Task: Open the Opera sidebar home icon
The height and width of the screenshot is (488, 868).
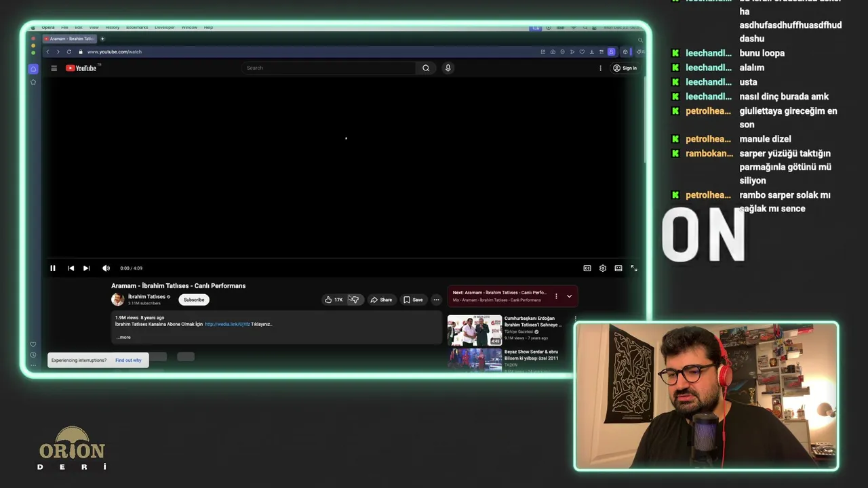Action: pos(33,68)
